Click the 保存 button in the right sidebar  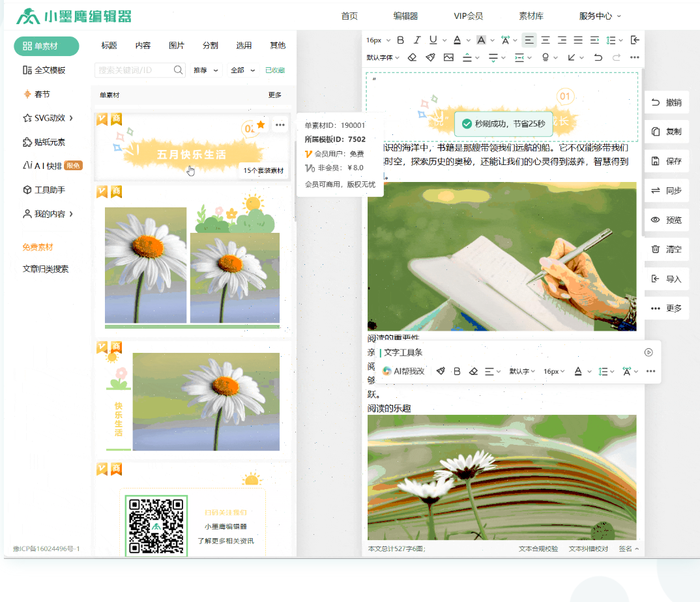click(667, 161)
